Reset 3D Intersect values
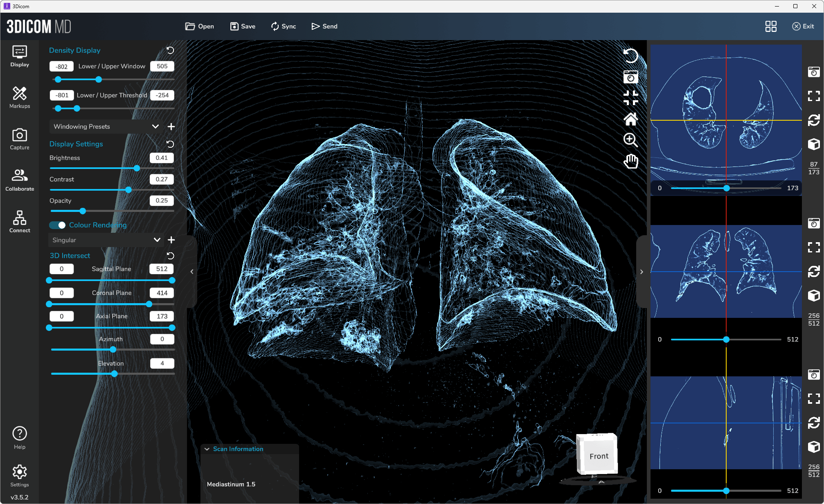 [170, 256]
